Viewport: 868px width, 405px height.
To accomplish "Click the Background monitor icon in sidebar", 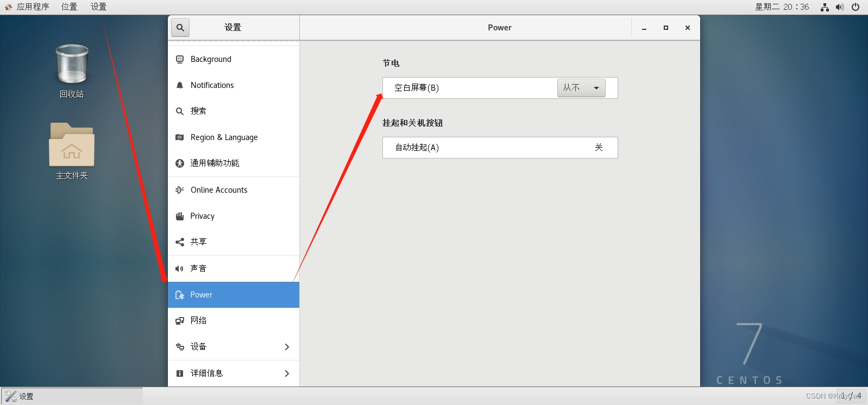I will [180, 59].
